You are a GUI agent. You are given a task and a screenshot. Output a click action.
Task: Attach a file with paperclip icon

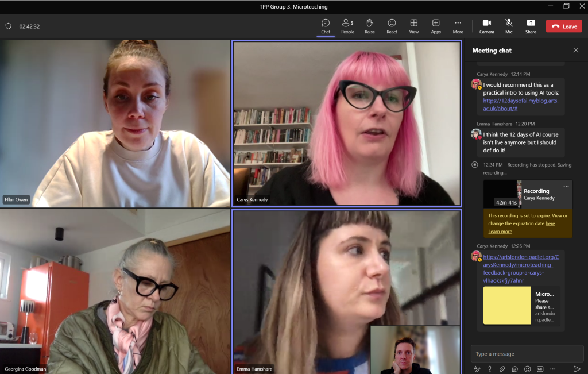[502, 369]
